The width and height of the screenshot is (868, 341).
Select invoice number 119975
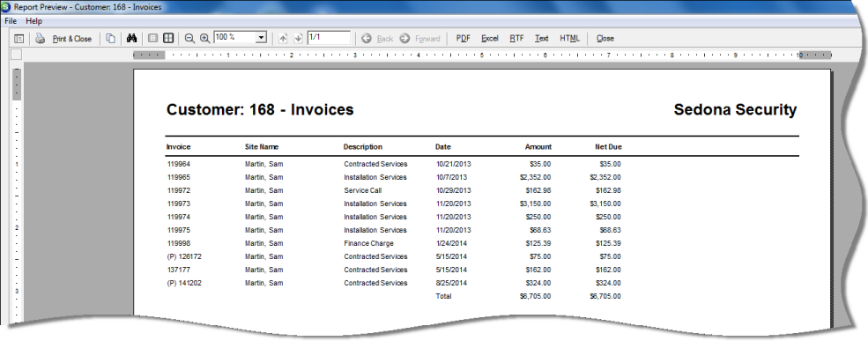click(178, 231)
